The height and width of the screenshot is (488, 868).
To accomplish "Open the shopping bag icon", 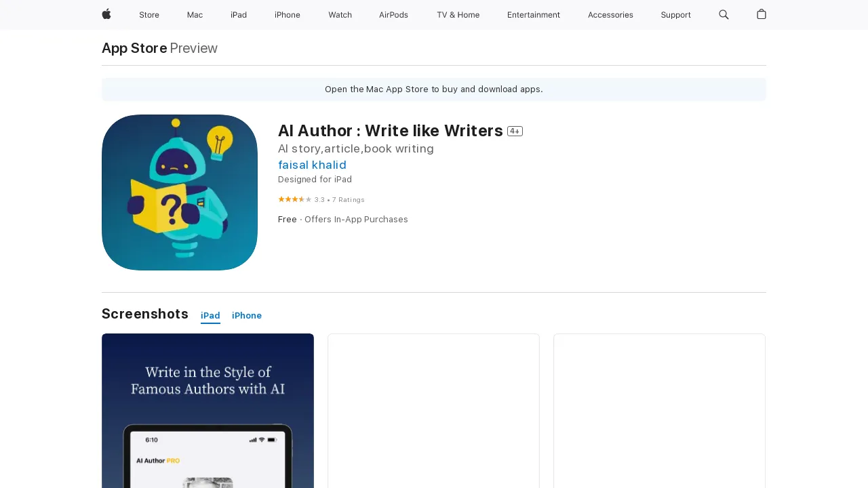I will 762,14.
